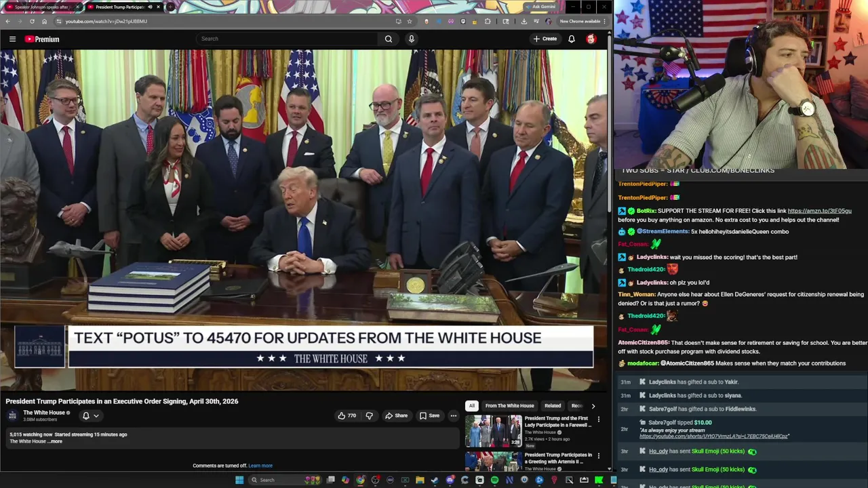This screenshot has height=488, width=868.
Task: Select the President Trump Participates tab
Action: pos(119,7)
